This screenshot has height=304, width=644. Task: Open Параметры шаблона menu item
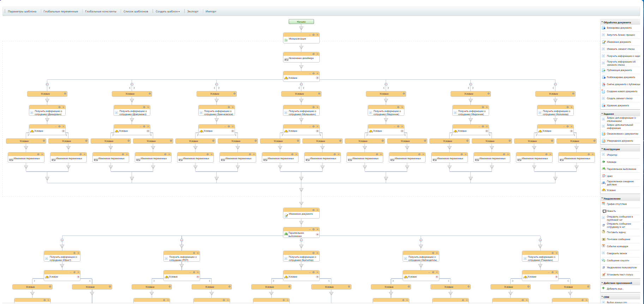(x=22, y=11)
